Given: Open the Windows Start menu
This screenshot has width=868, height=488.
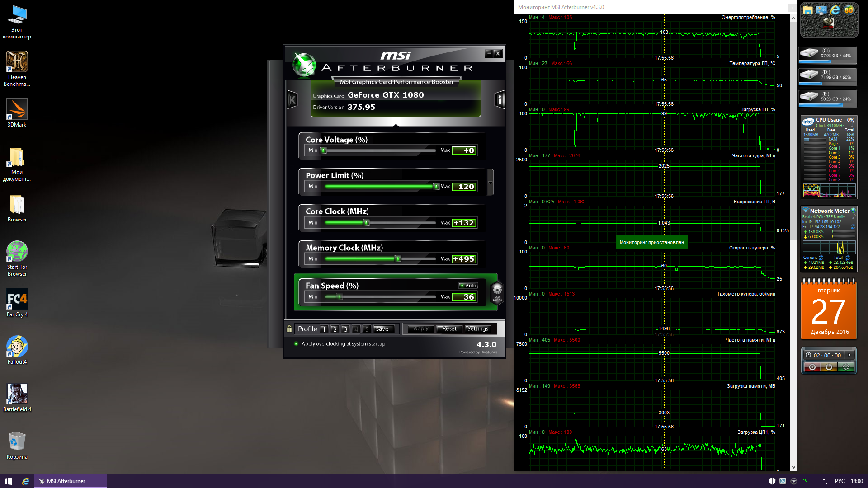Looking at the screenshot, I should (8, 481).
